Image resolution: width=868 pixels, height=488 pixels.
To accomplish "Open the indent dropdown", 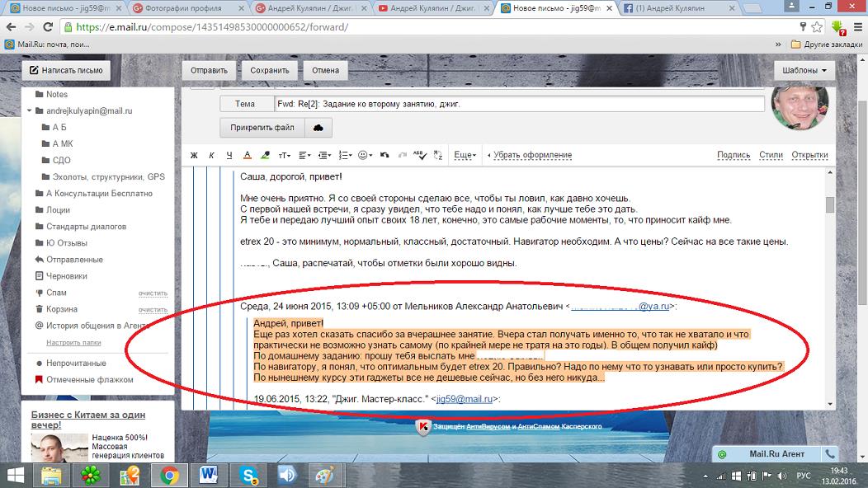I will (x=324, y=156).
